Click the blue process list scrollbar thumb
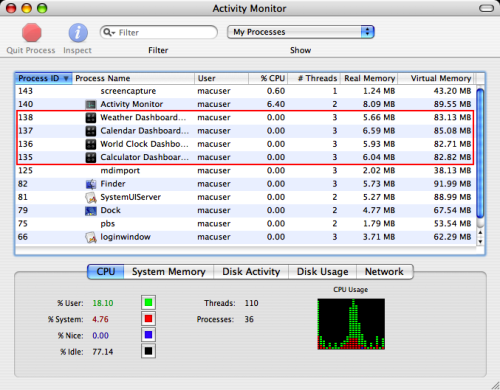500x390 pixels. pos(480,153)
